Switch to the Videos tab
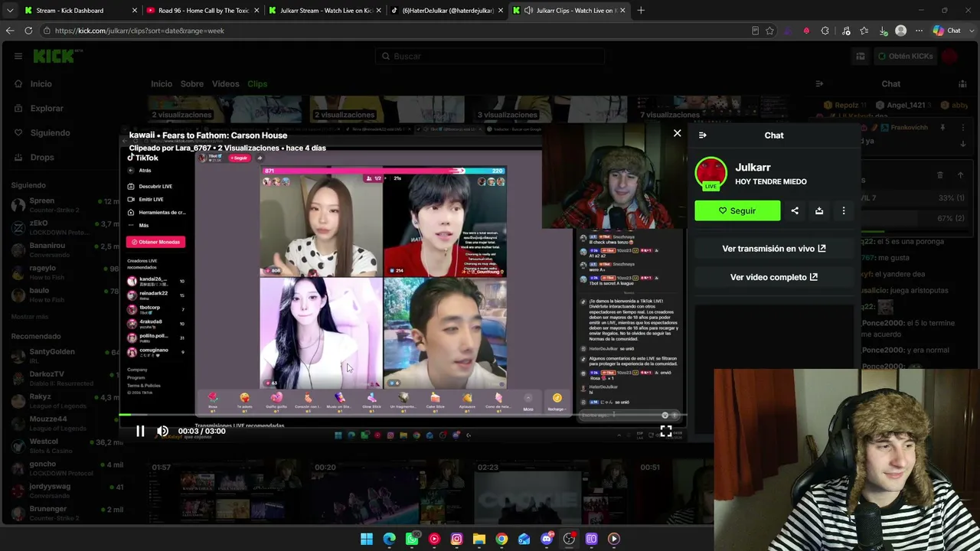Screen dimensions: 980x551 [x=225, y=83]
